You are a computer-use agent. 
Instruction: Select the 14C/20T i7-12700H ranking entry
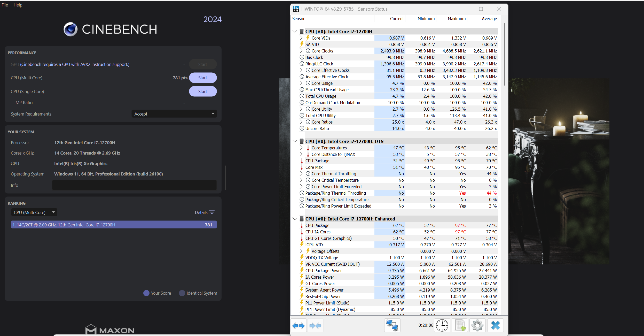114,225
